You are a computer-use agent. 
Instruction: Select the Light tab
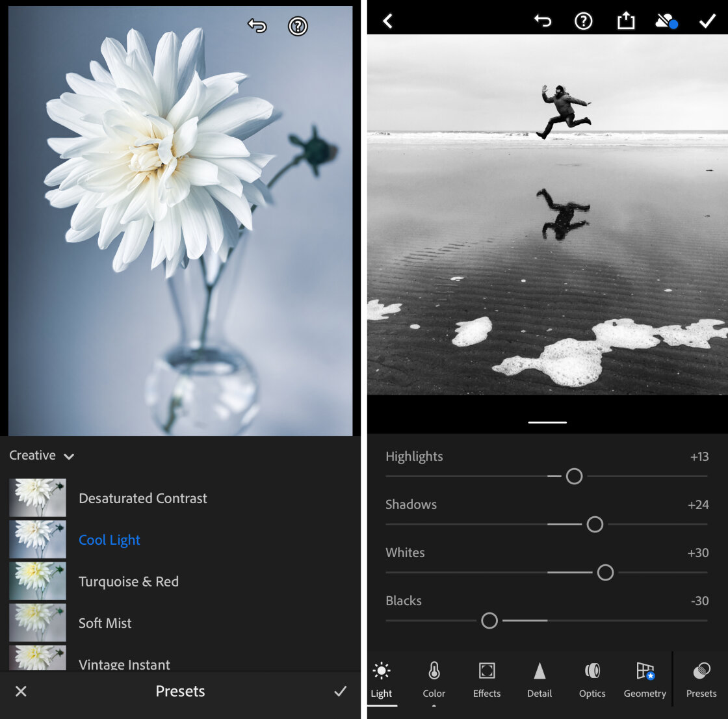tap(382, 680)
